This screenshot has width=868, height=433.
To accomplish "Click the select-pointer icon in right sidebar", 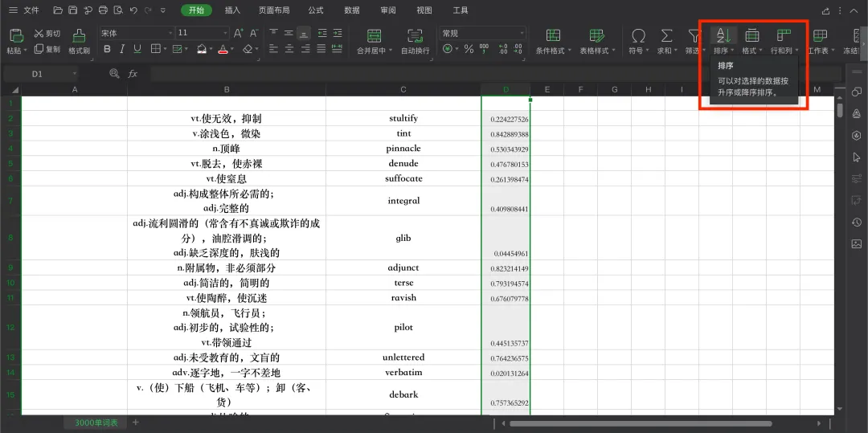I will pyautogui.click(x=857, y=157).
